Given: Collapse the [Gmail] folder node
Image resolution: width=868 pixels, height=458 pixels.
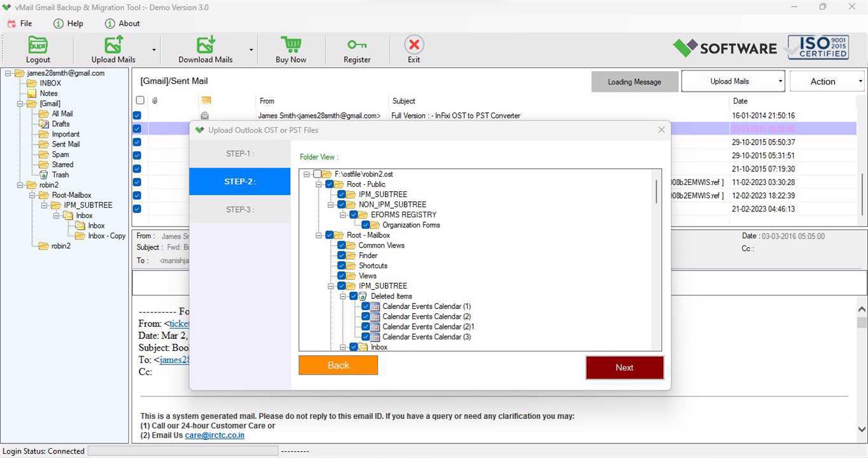Looking at the screenshot, I should coord(20,104).
